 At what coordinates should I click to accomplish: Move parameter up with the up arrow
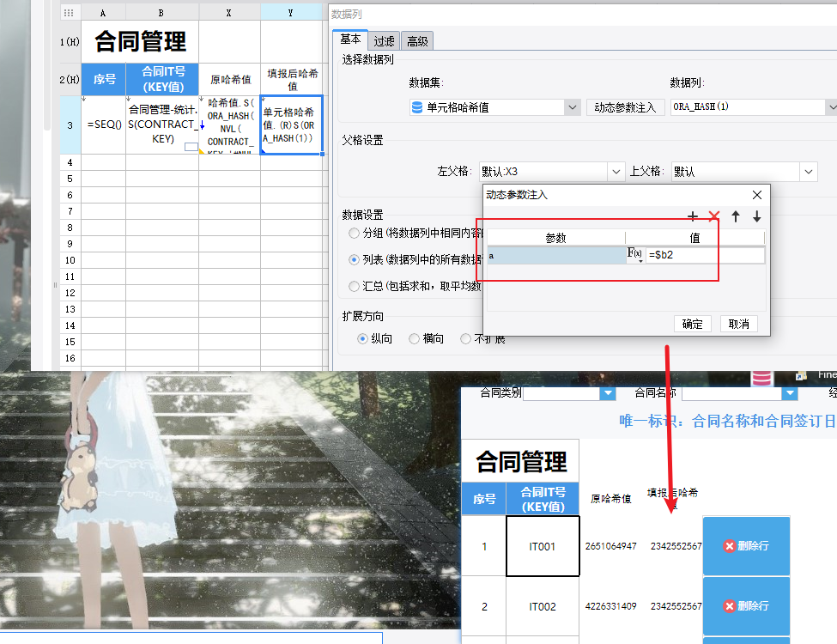coord(736,216)
